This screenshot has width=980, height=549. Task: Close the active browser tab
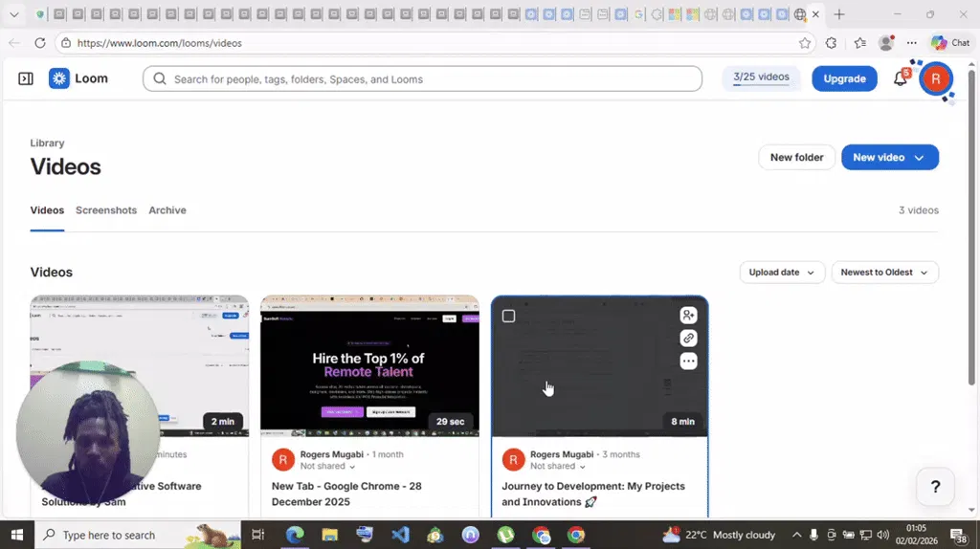click(x=815, y=14)
